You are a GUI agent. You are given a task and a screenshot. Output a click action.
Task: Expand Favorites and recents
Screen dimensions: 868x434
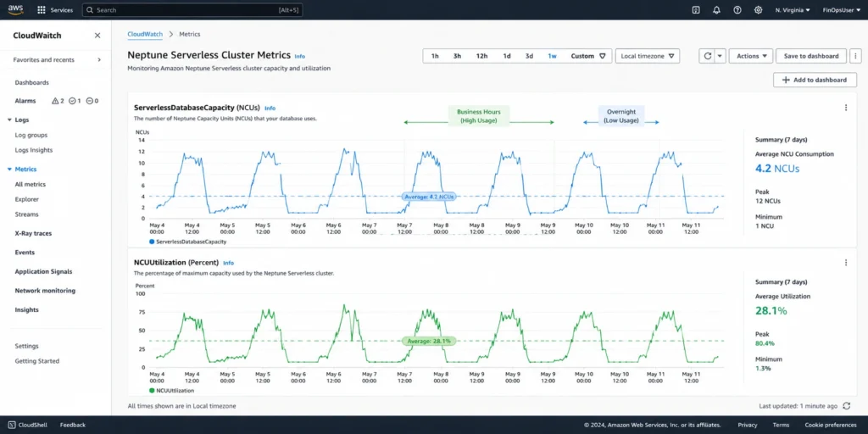[57, 60]
